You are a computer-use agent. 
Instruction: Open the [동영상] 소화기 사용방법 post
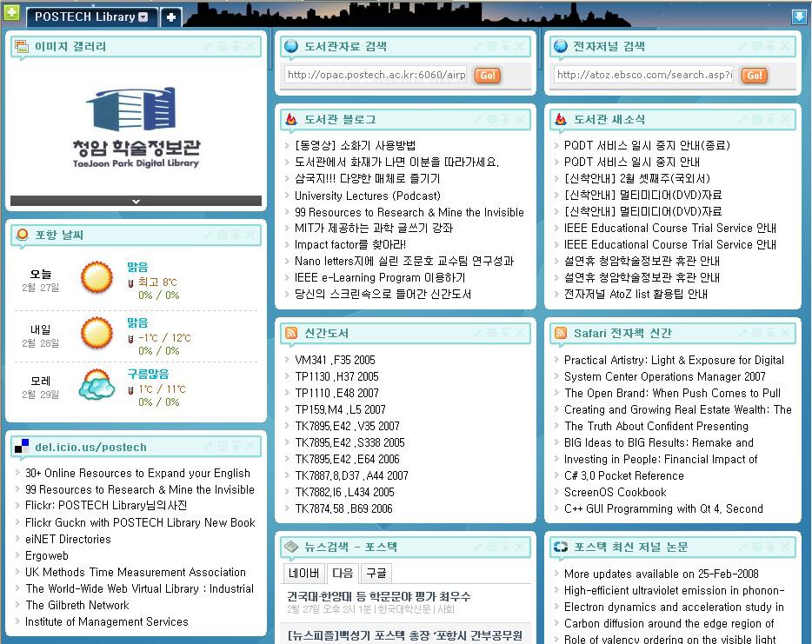(x=356, y=145)
